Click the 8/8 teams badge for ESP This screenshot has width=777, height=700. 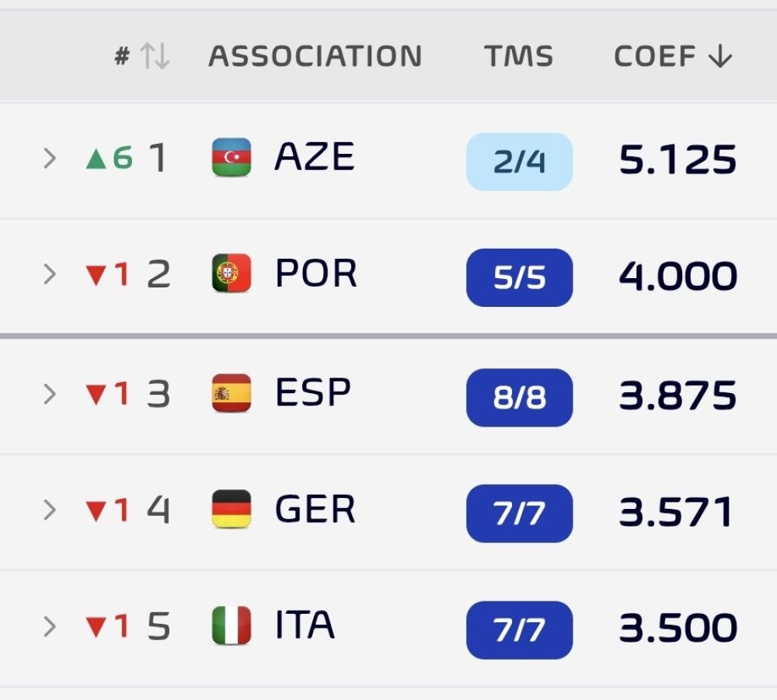(x=519, y=397)
